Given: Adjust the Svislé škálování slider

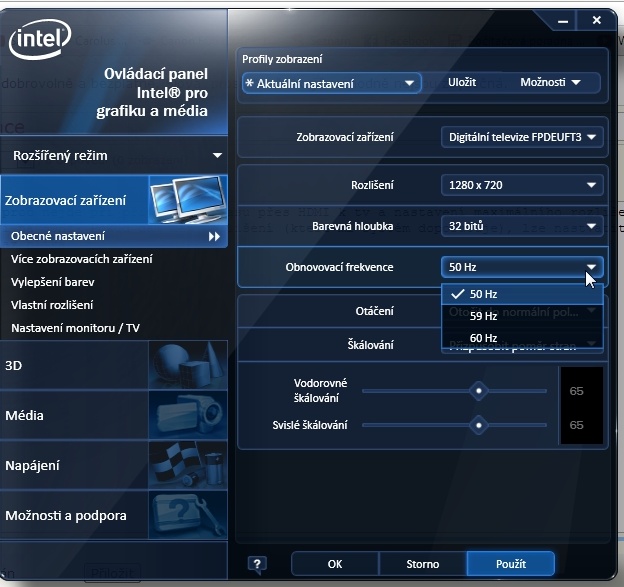Looking at the screenshot, I should pyautogui.click(x=479, y=425).
